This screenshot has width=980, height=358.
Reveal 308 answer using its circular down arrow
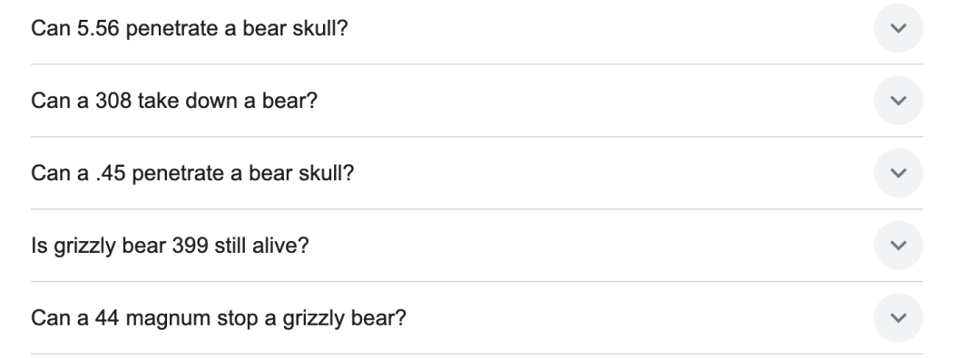898,101
